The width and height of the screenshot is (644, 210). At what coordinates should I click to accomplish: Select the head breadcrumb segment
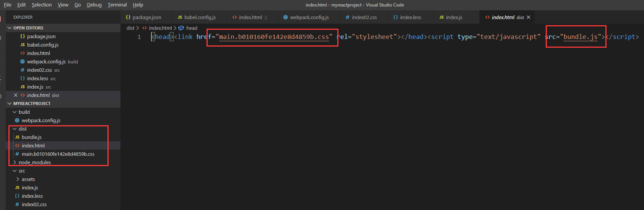click(x=192, y=28)
